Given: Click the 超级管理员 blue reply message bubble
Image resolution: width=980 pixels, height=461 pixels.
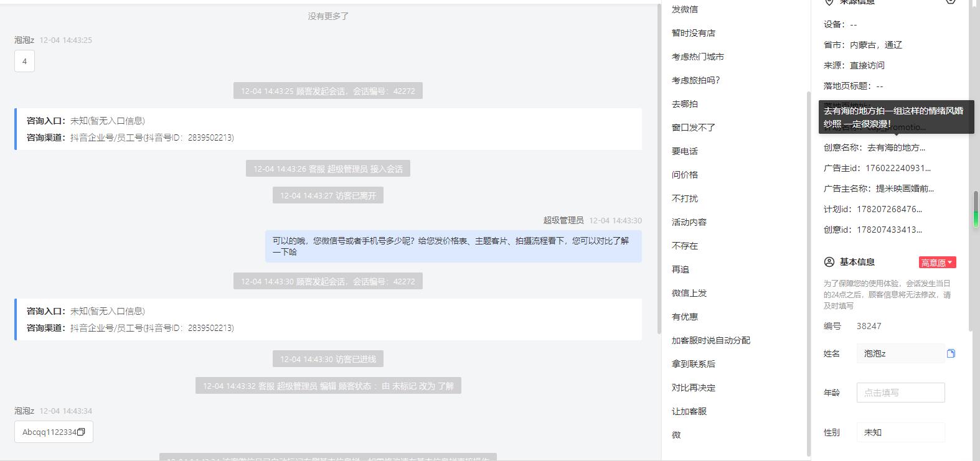Looking at the screenshot, I should [453, 246].
